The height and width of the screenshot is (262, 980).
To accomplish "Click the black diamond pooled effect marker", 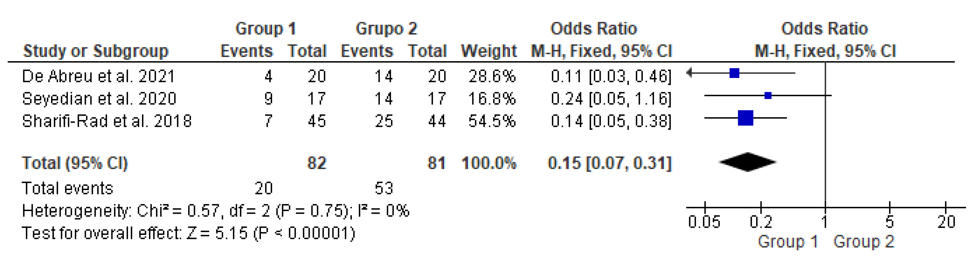I will click(748, 162).
